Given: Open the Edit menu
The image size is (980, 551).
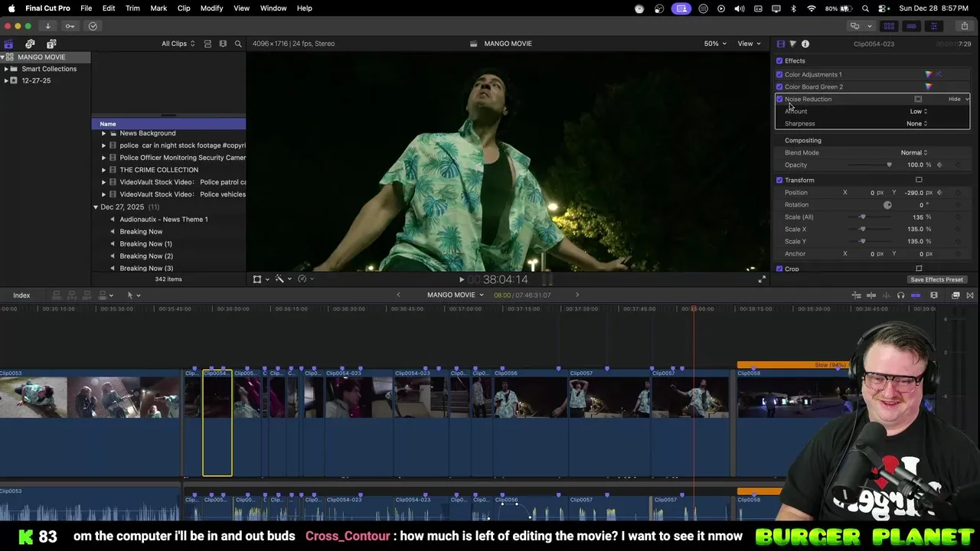Looking at the screenshot, I should coord(109,8).
